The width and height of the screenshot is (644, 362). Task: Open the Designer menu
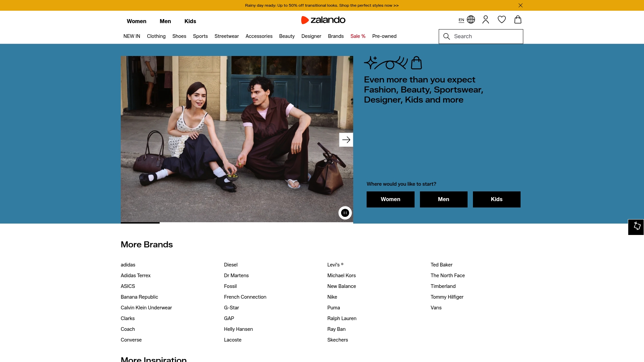click(x=311, y=36)
